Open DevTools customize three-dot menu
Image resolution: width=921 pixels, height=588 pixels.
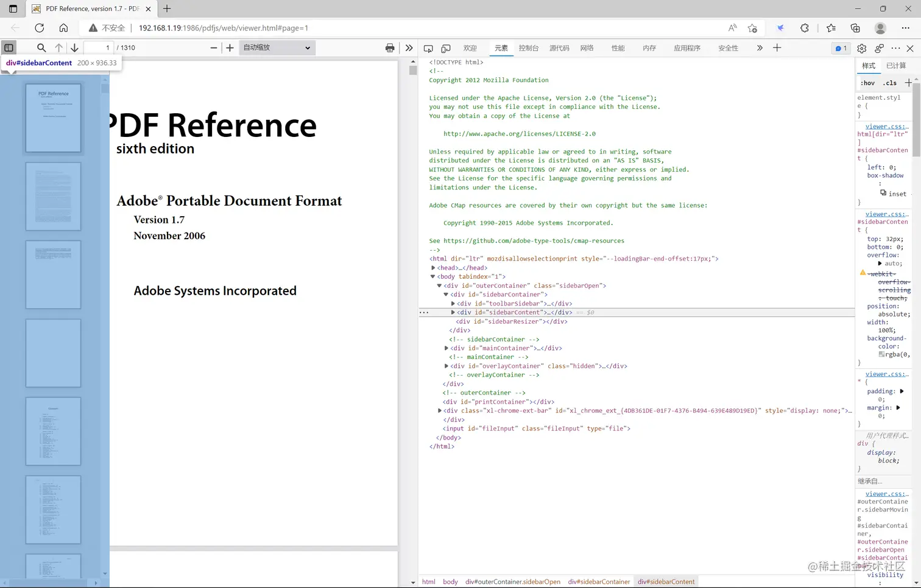895,48
